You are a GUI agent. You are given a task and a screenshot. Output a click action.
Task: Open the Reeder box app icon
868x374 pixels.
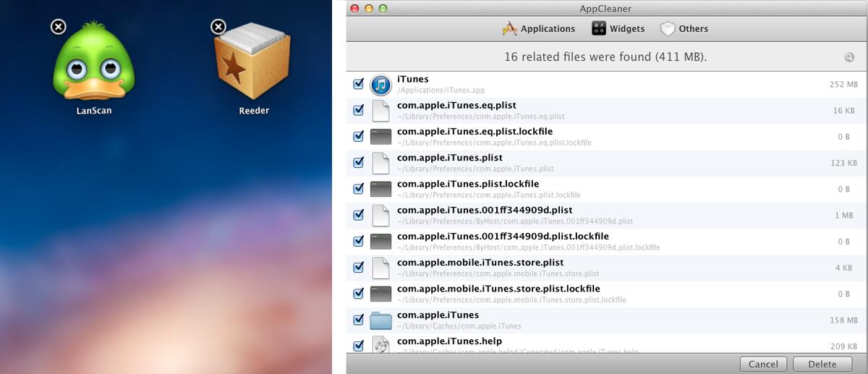[253, 60]
